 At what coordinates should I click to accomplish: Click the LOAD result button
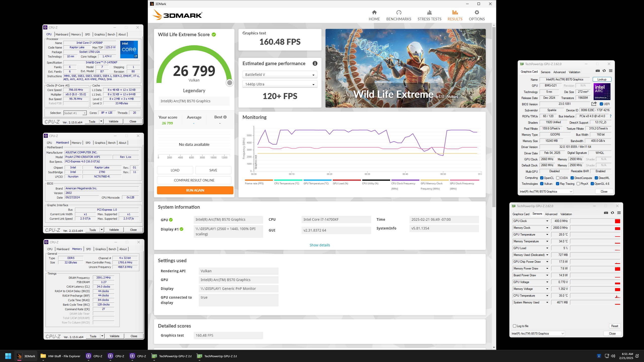click(x=175, y=170)
